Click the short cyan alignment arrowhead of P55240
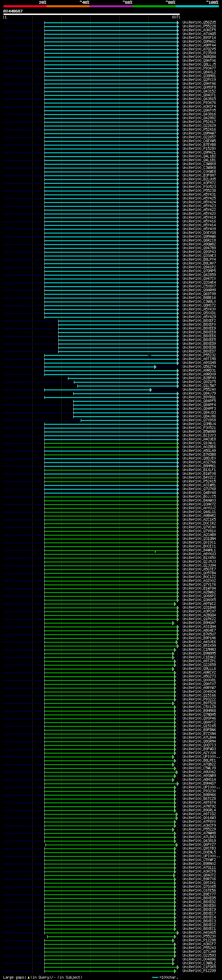This screenshot has width=222, height=980. coord(151,390)
